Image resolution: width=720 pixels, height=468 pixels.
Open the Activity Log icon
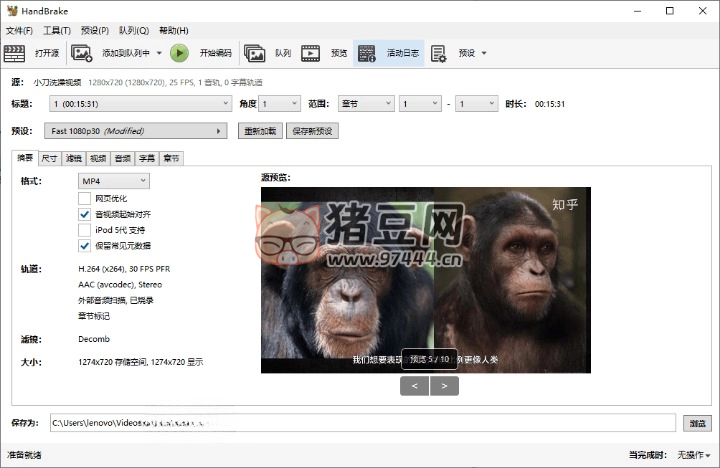tap(367, 53)
